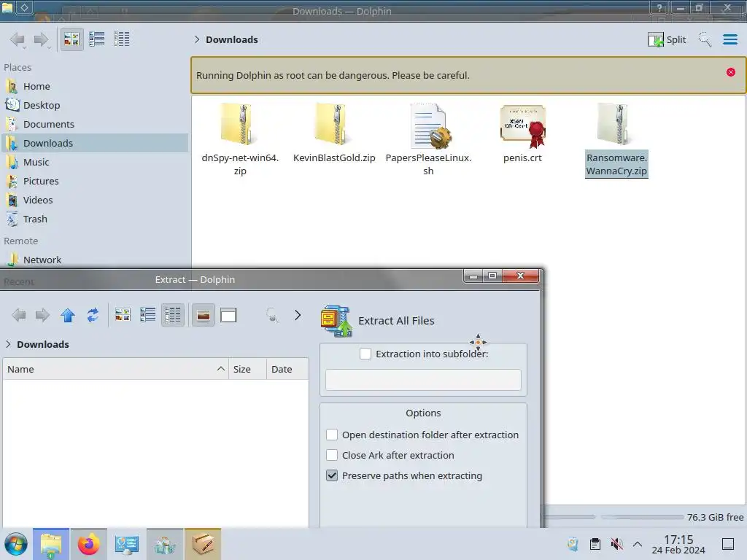This screenshot has height=560, width=747.
Task: Uncheck Preserve paths when extracting
Action: pyautogui.click(x=332, y=475)
